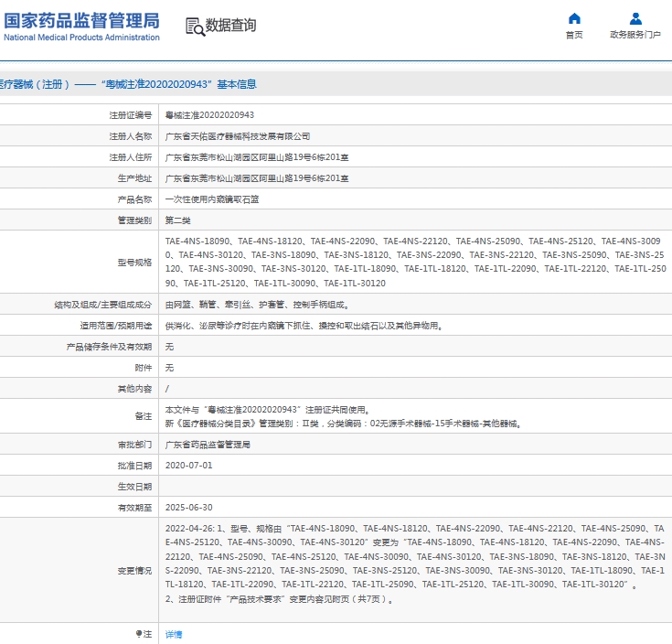This screenshot has height=644, width=672.
Task: Select product name 一次性使用内窥镜取石篮
Action: coord(212,199)
